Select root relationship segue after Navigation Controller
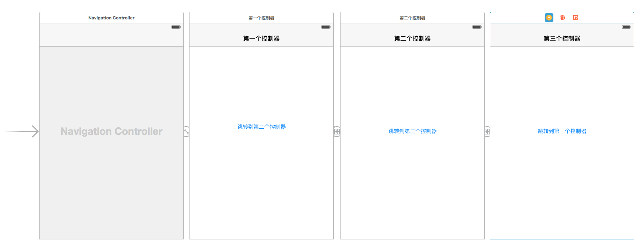Viewport: 644px width, 252px height. point(186,131)
